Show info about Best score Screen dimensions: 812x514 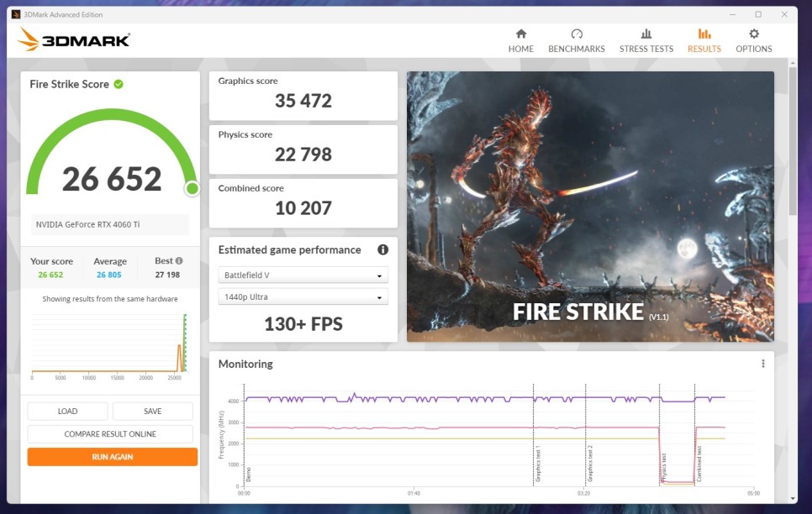(179, 261)
